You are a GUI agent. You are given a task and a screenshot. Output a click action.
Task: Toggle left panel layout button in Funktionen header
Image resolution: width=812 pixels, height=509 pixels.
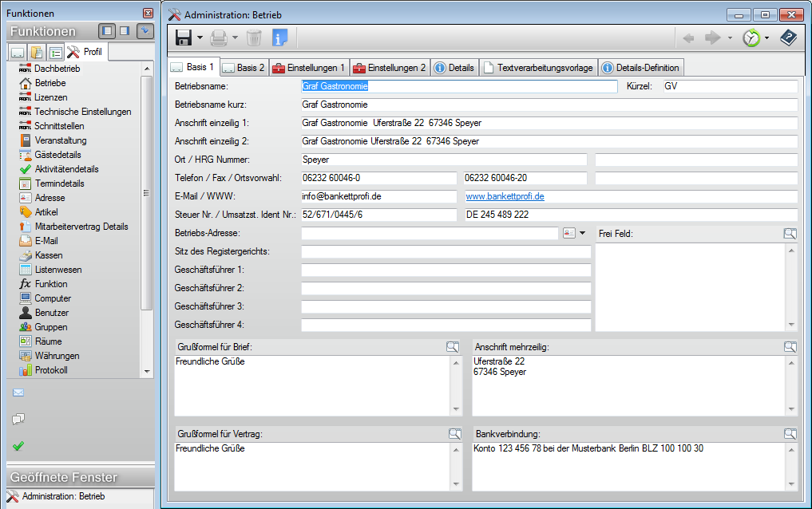pos(107,31)
